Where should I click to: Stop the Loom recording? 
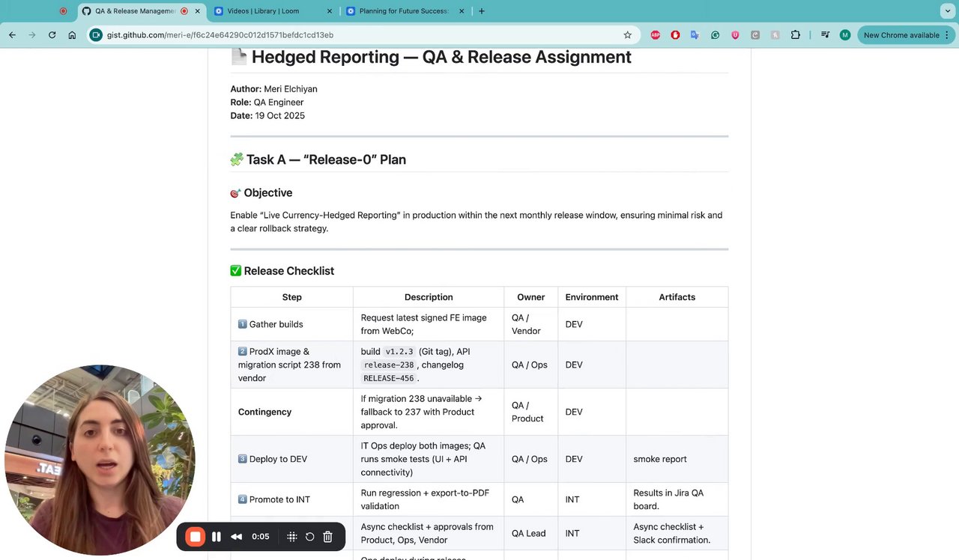pos(195,537)
